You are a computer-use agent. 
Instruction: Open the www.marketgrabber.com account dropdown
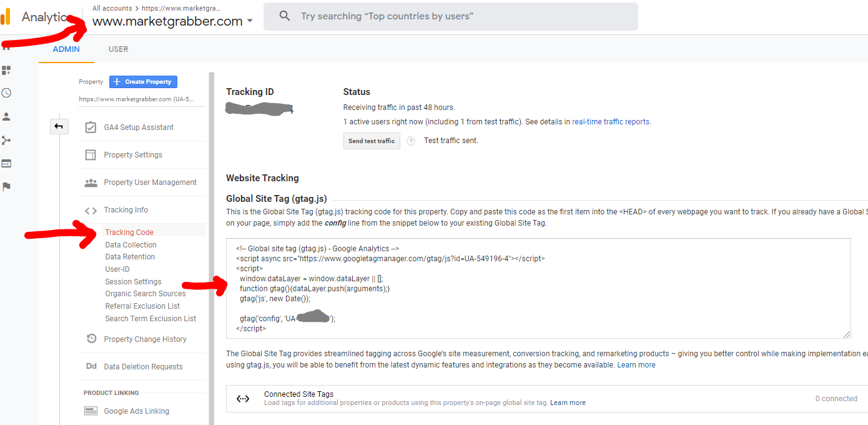[x=173, y=21]
